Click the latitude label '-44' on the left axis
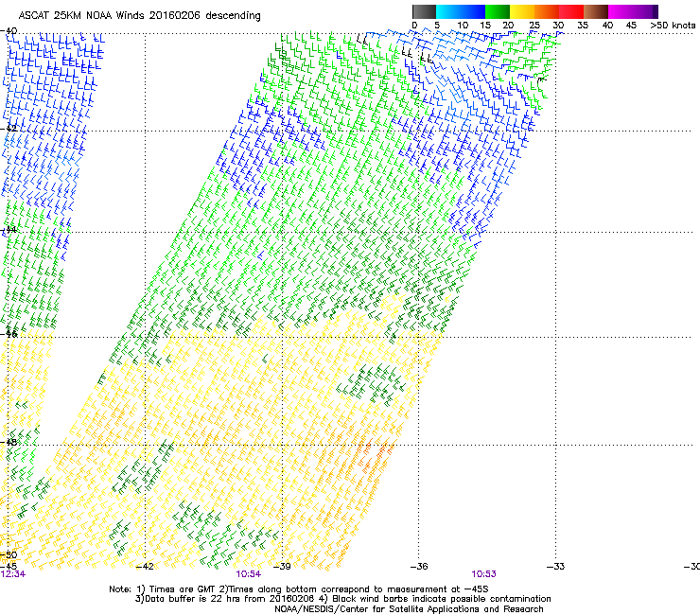This screenshot has width=700, height=615. pos(9,230)
